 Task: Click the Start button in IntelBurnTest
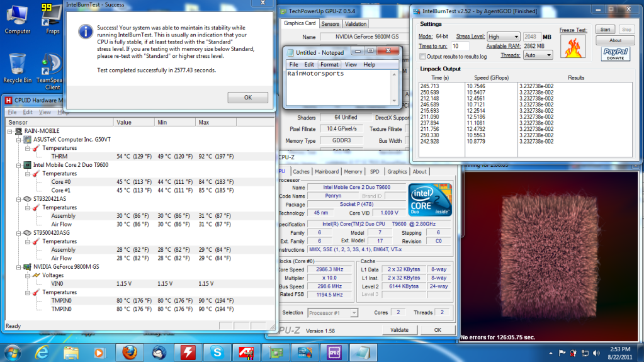click(x=606, y=30)
